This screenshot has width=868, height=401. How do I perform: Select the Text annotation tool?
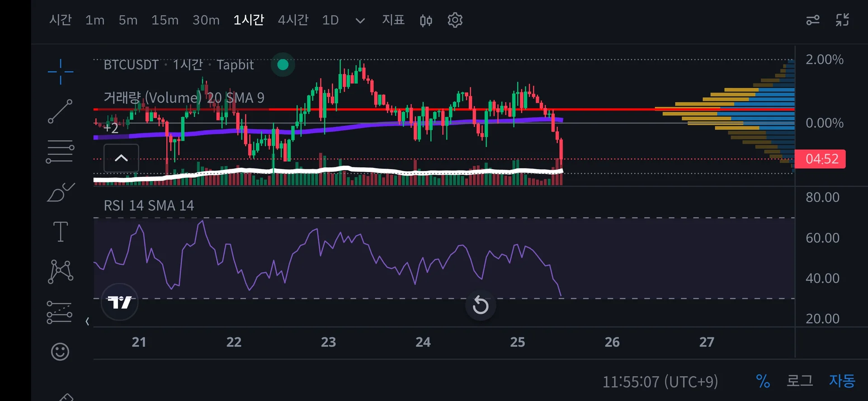point(61,232)
